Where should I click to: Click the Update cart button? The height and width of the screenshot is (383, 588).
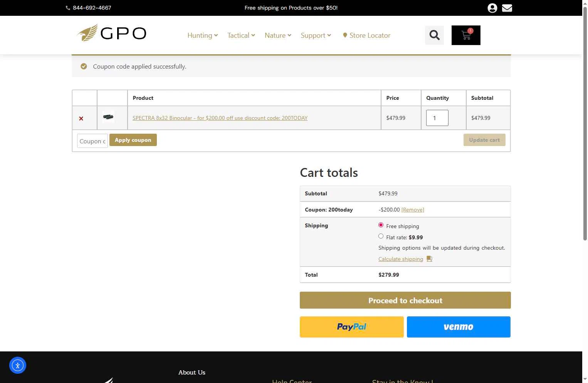tap(484, 140)
